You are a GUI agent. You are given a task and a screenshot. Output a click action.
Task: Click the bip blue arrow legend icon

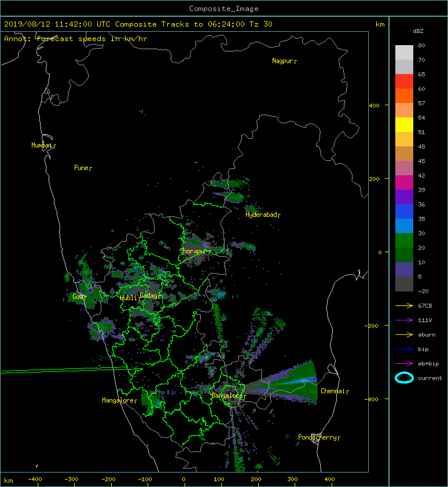[x=404, y=349]
